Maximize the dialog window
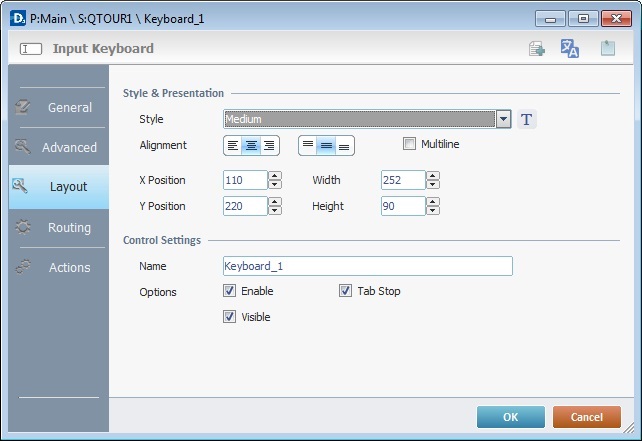Viewport: 642px width, 441px height. [583, 19]
